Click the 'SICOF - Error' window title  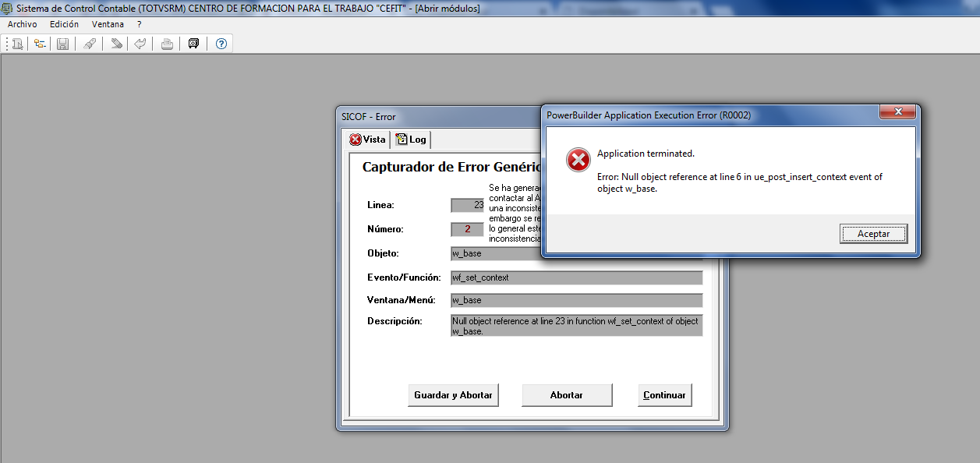(369, 117)
